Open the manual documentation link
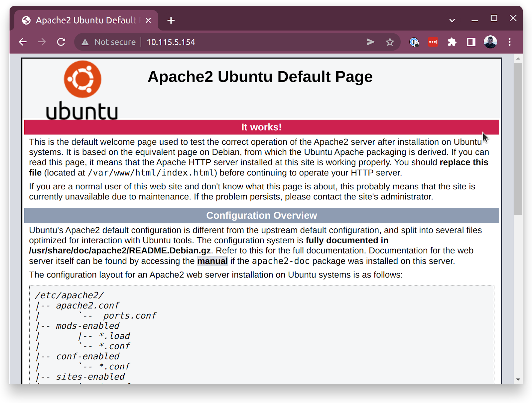 tap(212, 261)
